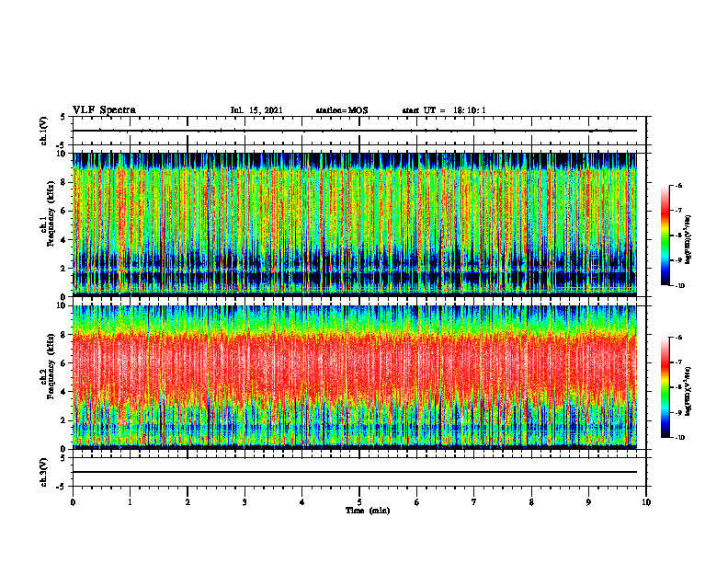
Task: Click the ch.3 voltage waveform trace
Action: click(355, 472)
